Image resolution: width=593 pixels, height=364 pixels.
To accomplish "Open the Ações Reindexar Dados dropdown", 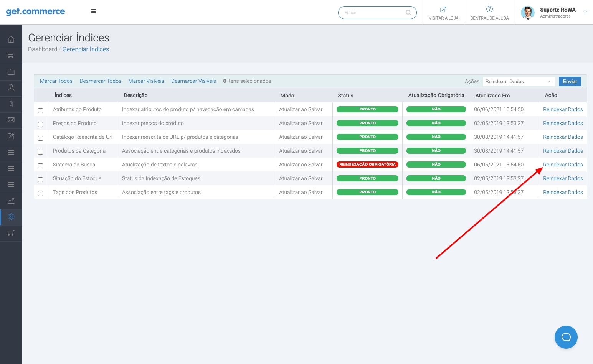I will point(518,82).
